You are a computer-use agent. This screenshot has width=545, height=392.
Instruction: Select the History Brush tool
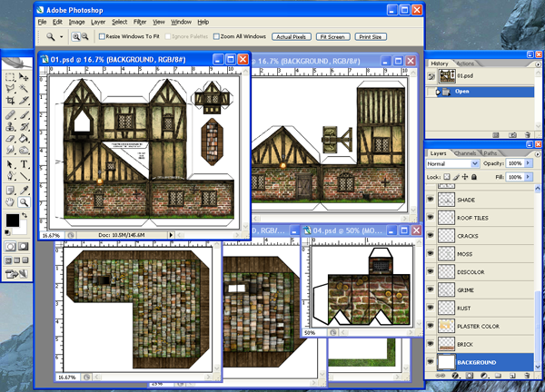(x=24, y=126)
